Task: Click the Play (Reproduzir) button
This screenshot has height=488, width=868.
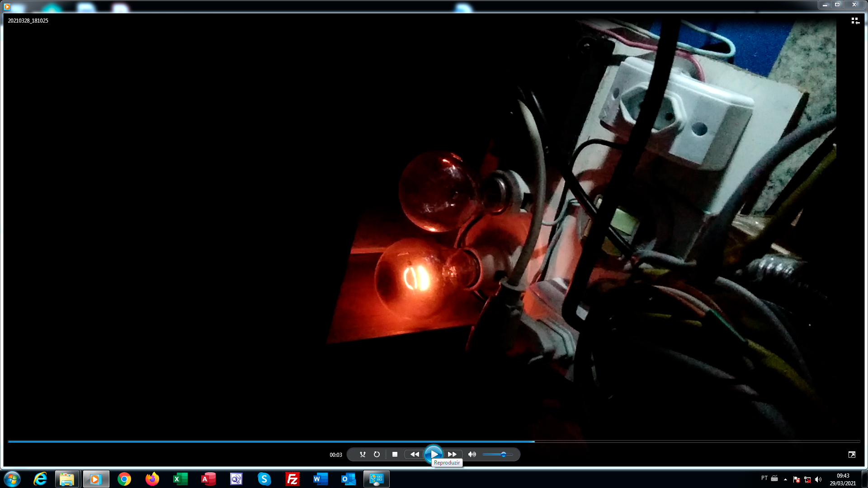Action: pyautogui.click(x=434, y=454)
